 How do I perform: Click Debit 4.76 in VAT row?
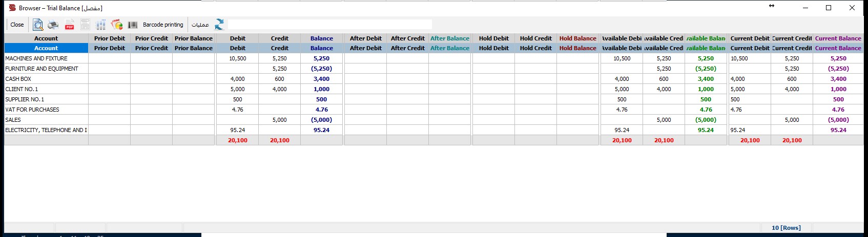[x=238, y=110]
